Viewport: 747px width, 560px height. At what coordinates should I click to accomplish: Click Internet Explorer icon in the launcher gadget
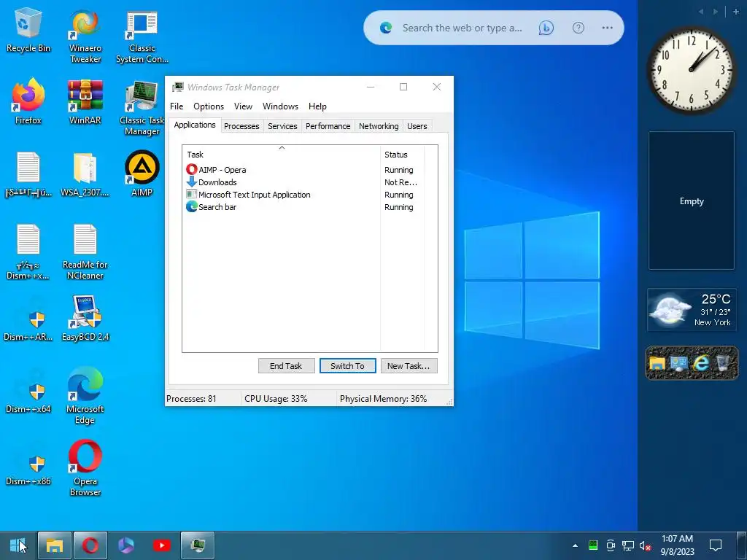point(700,363)
